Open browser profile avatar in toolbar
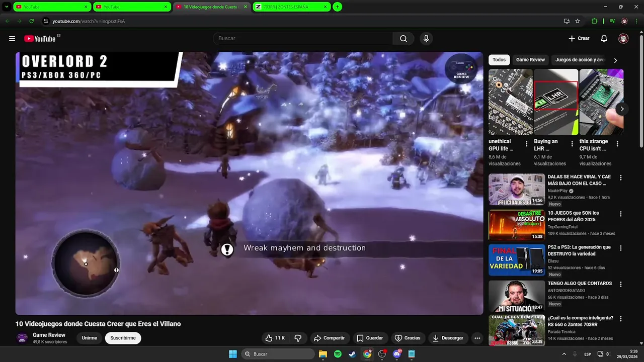Image resolution: width=644 pixels, height=362 pixels. (x=624, y=21)
